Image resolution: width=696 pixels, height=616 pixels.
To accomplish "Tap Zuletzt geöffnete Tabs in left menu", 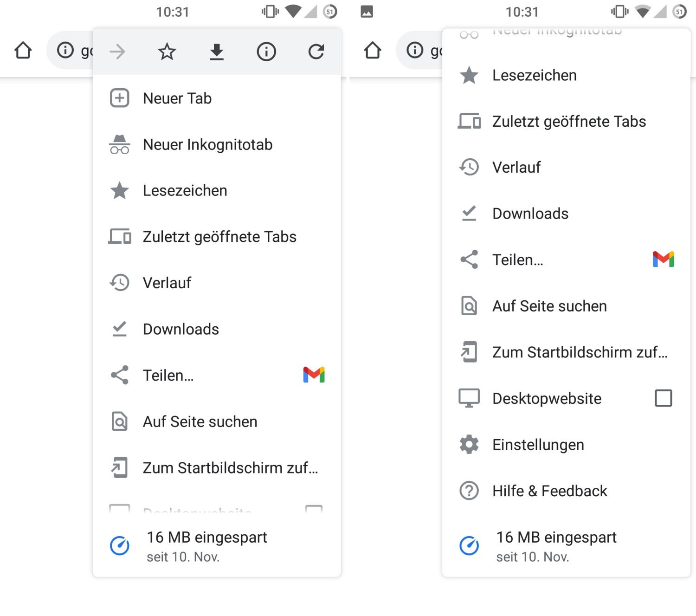I will (x=219, y=237).
